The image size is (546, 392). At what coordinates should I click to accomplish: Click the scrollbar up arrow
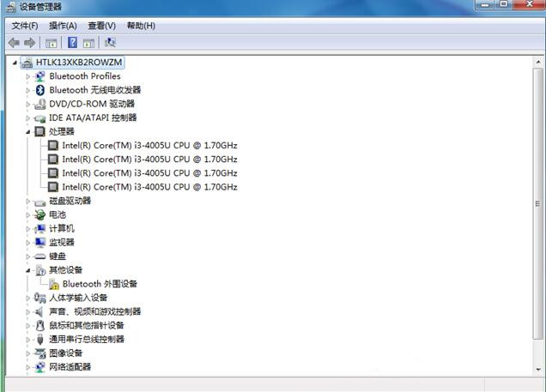[538, 63]
